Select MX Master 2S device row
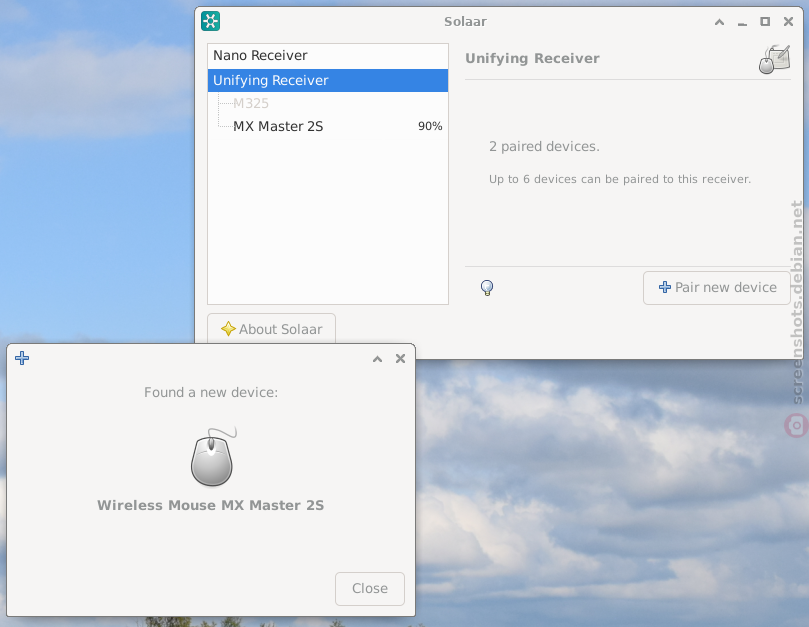The width and height of the screenshot is (809, 627). coord(328,126)
